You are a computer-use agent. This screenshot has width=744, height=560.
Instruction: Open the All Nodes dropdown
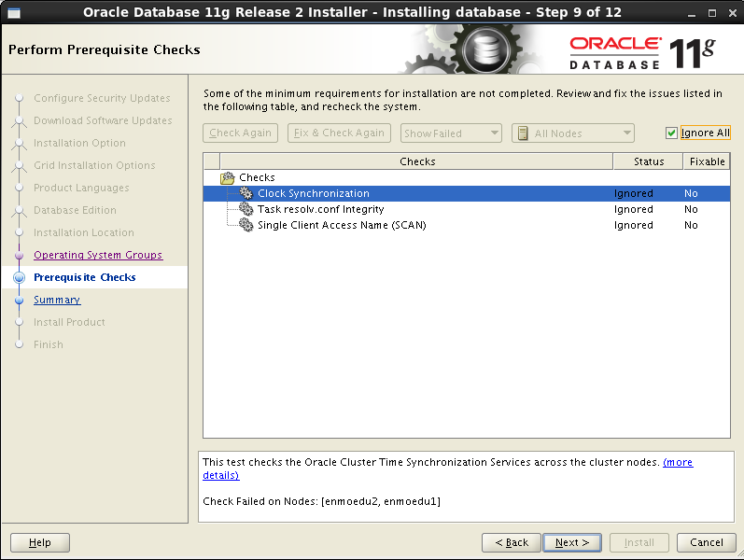point(573,133)
